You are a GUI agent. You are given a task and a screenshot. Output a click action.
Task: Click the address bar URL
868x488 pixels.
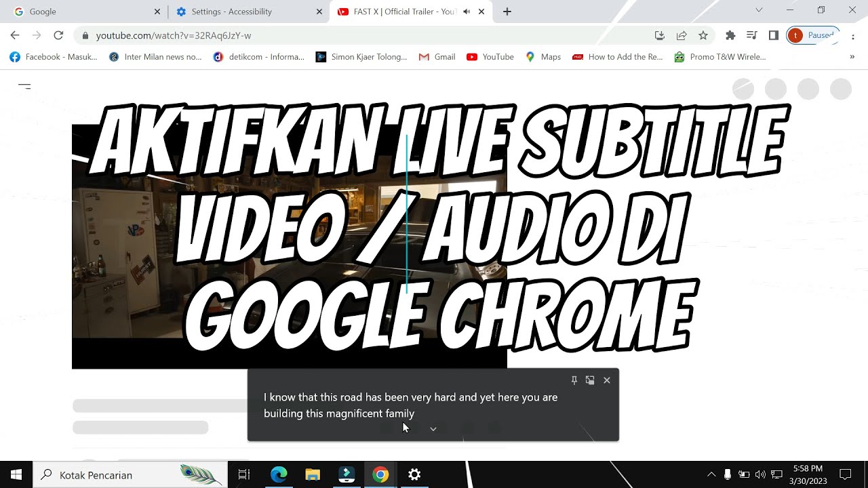coord(174,35)
